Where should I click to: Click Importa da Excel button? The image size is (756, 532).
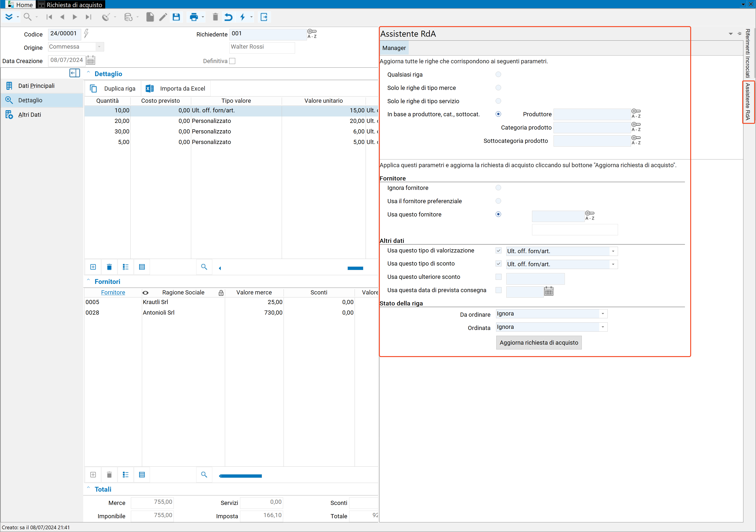176,89
